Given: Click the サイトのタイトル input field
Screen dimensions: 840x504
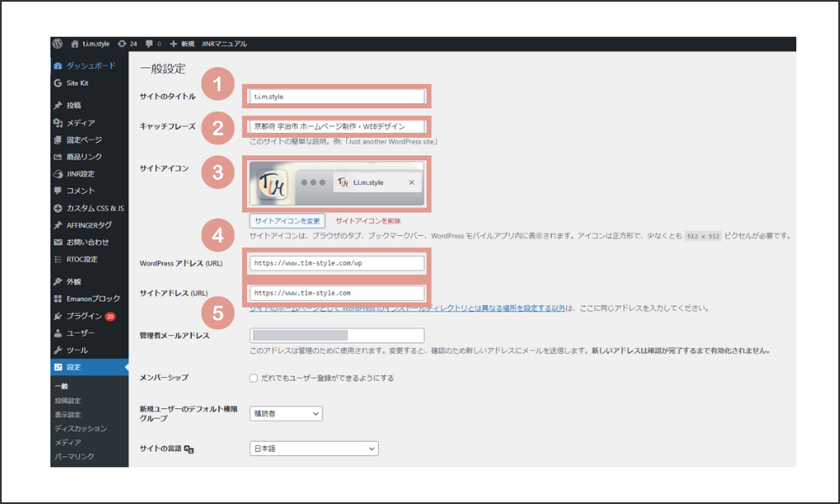Looking at the screenshot, I should tap(337, 97).
